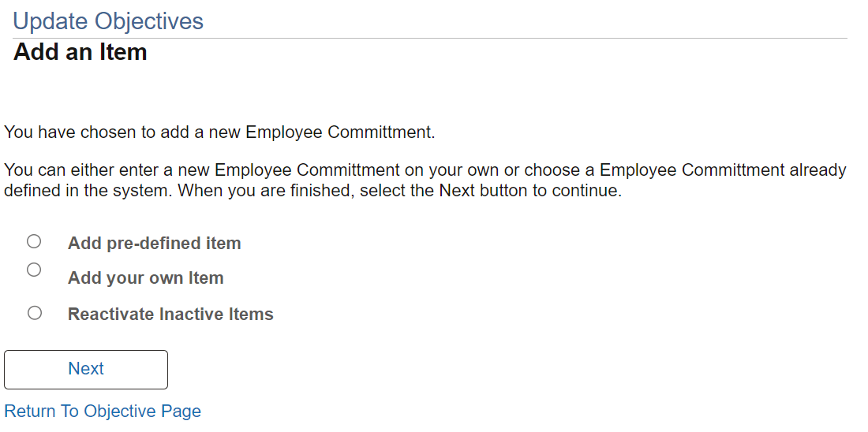Click the Add pre-defined item label text

(x=154, y=243)
